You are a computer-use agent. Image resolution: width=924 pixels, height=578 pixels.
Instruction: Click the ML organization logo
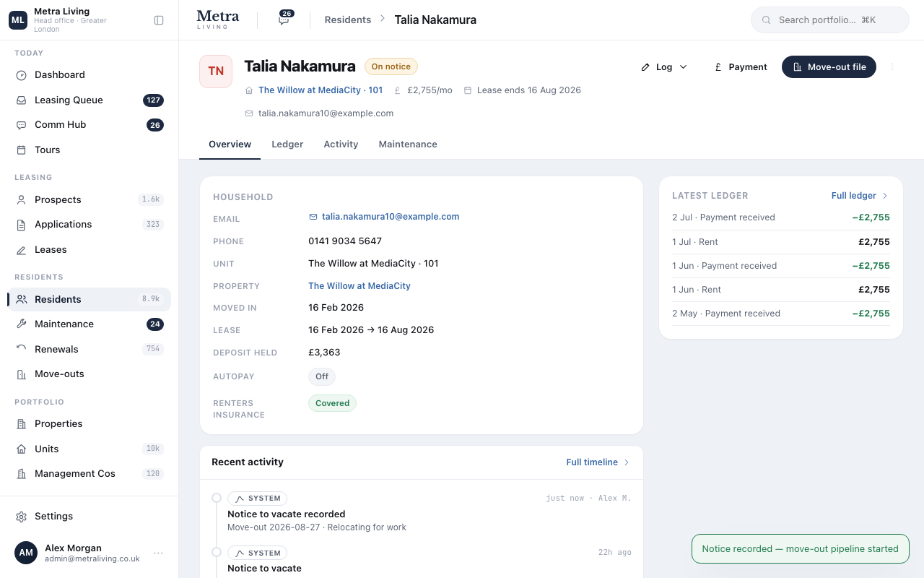(x=18, y=20)
